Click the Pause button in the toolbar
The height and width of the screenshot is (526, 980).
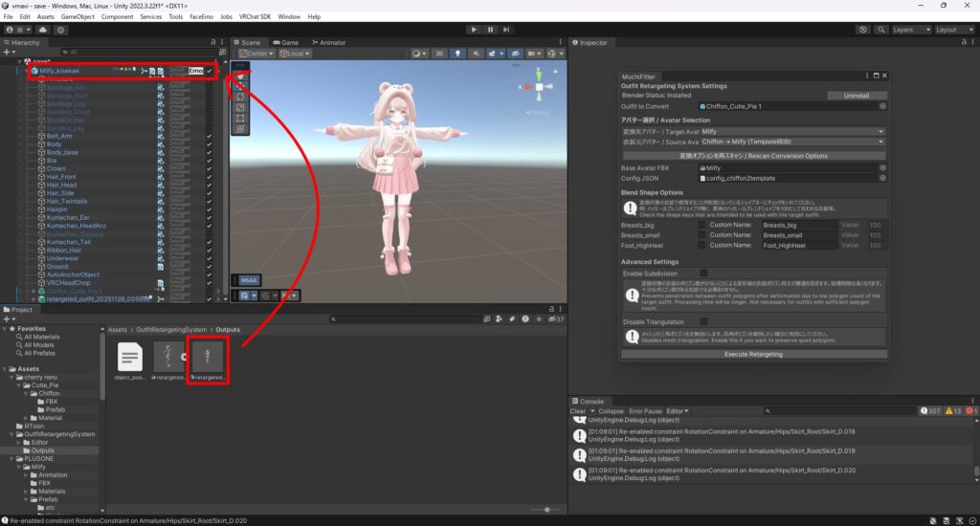coord(490,30)
